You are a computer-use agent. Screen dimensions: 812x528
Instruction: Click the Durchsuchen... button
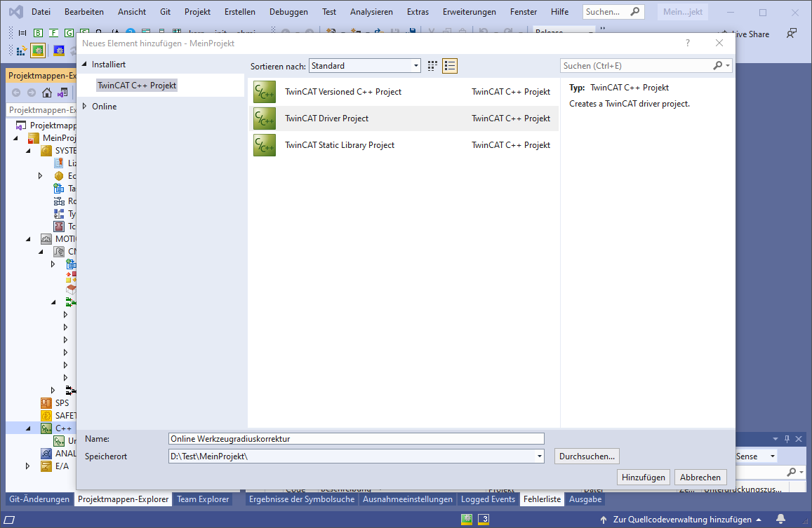tap(587, 456)
